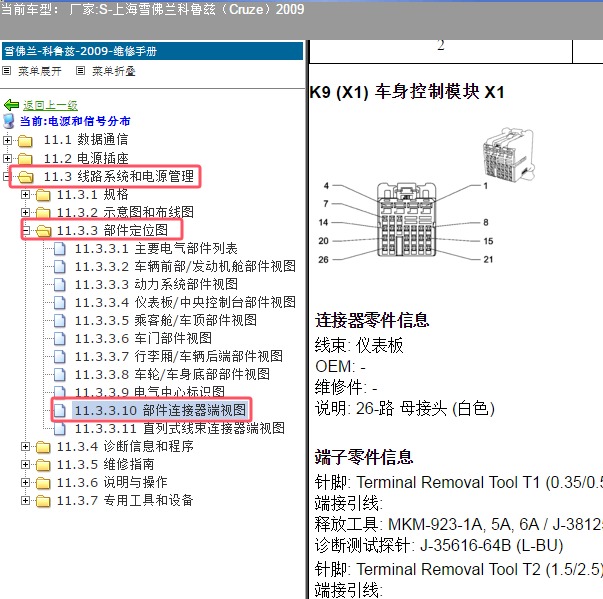This screenshot has width=603, height=599.
Task: Open 11.3.3.6 车门部件视图
Action: (x=143, y=338)
